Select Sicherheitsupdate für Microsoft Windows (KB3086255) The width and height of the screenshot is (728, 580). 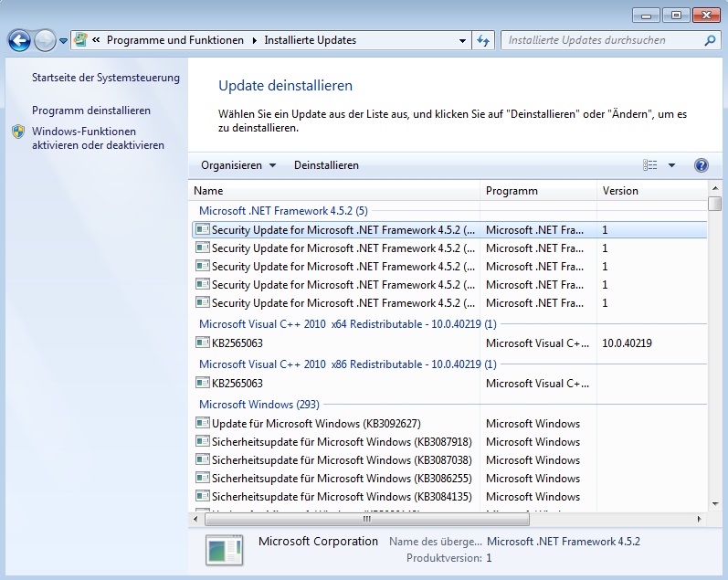tap(342, 479)
